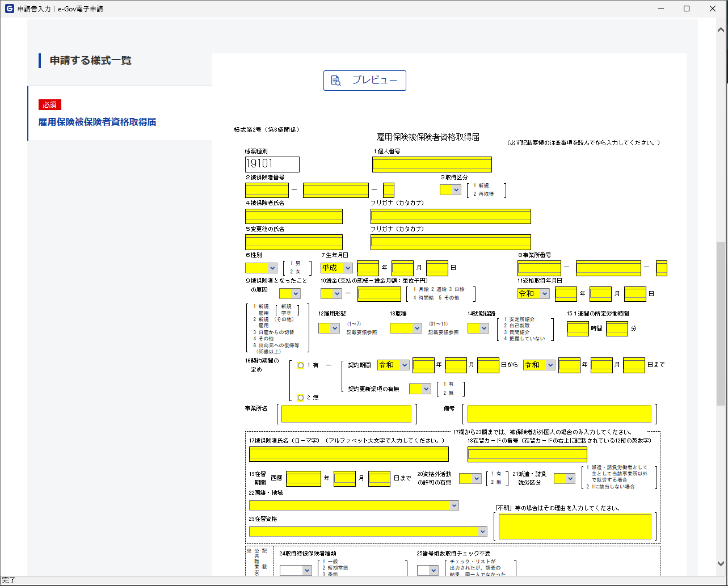Open the 12 雇用形態 dropdown
The height and width of the screenshot is (586, 728).
click(329, 328)
